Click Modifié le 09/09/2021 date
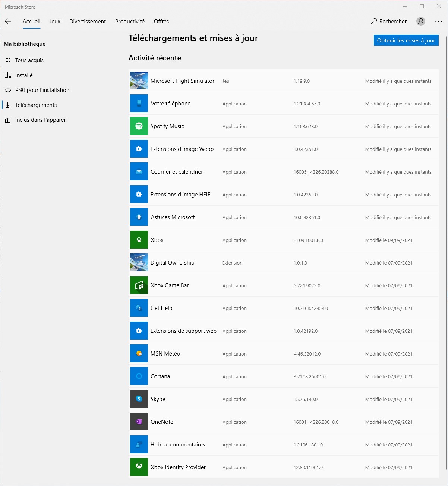 (x=389, y=240)
